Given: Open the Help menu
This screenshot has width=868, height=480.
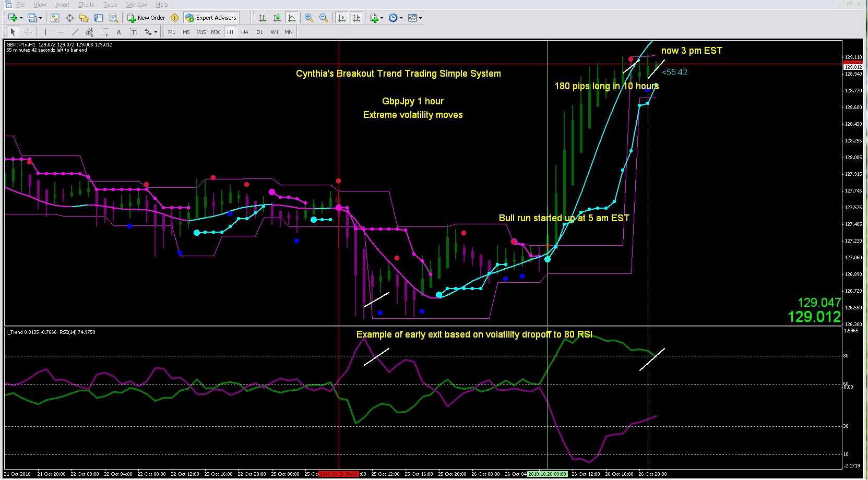Looking at the screenshot, I should [162, 5].
